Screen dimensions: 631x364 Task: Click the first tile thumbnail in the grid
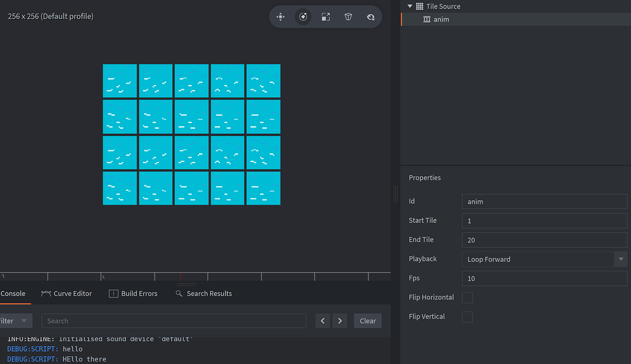tap(120, 81)
